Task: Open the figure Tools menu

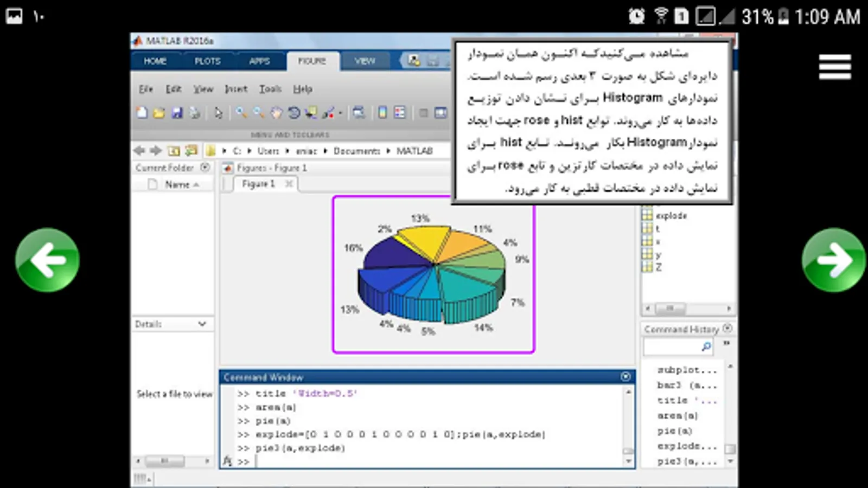Action: pyautogui.click(x=270, y=89)
